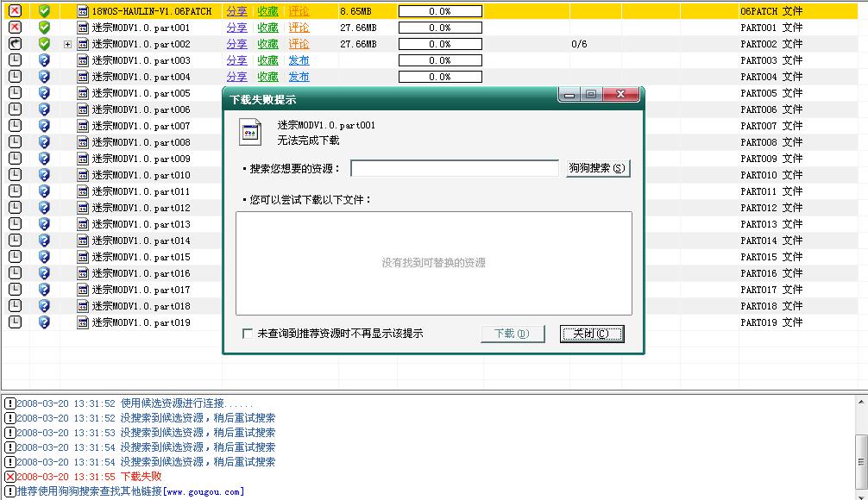The image size is (868, 500).
Task: Click the file icon in the failure dialog
Action: (251, 132)
